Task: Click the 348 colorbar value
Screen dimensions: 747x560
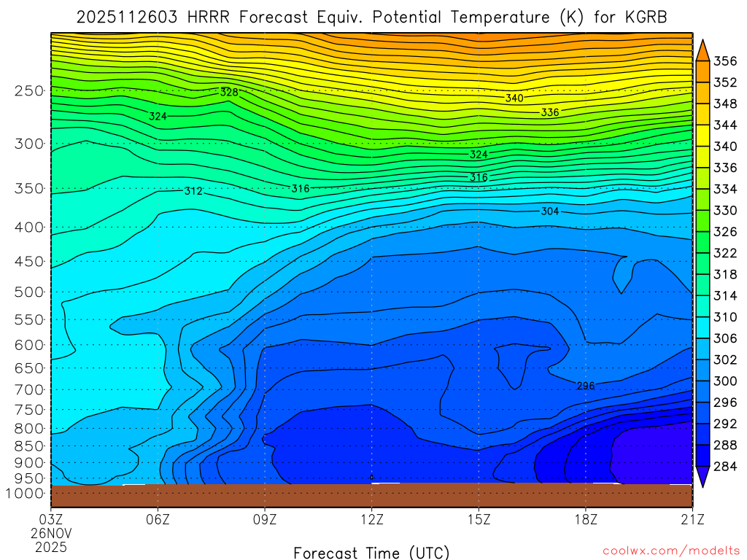Action: coord(725,104)
